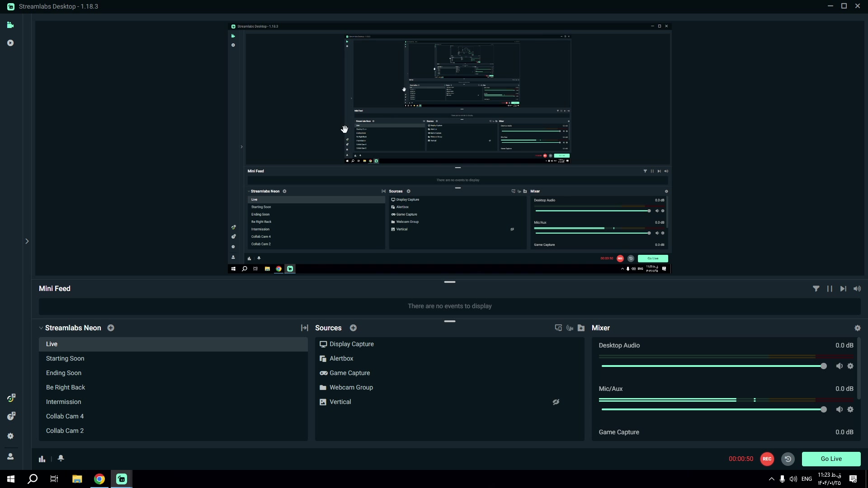Image resolution: width=868 pixels, height=488 pixels.
Task: Open Windows taskbar search
Action: [33, 479]
